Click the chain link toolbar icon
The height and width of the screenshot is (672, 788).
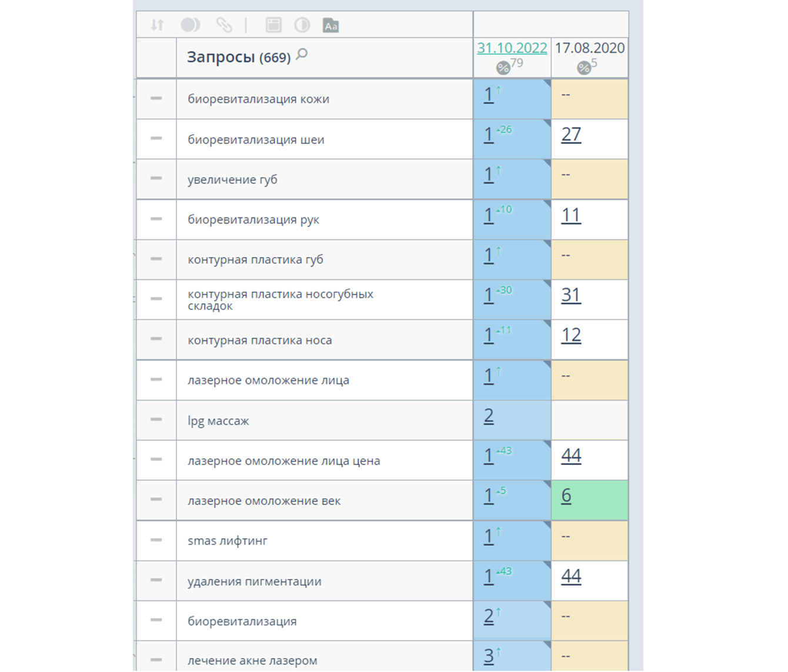pyautogui.click(x=224, y=25)
